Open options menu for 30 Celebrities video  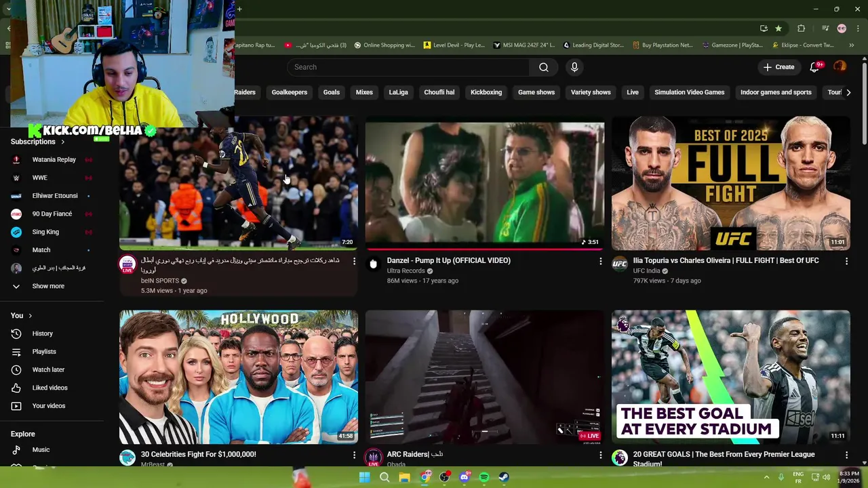click(x=354, y=455)
